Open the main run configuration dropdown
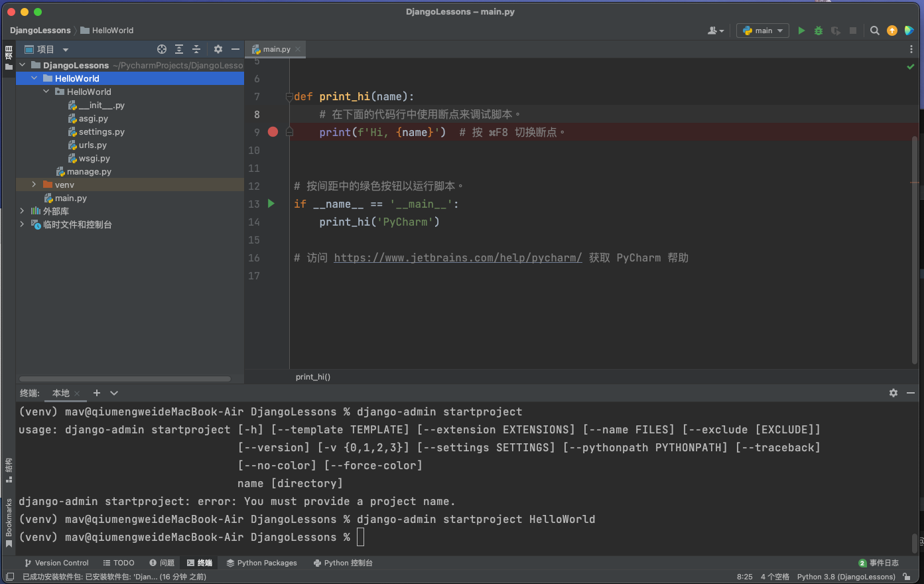The image size is (924, 584). pos(763,31)
